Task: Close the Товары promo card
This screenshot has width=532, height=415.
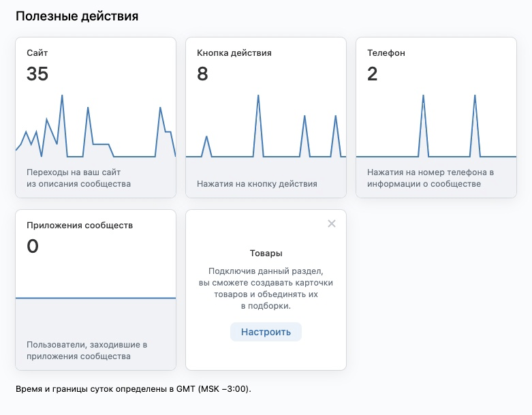Action: [332, 224]
